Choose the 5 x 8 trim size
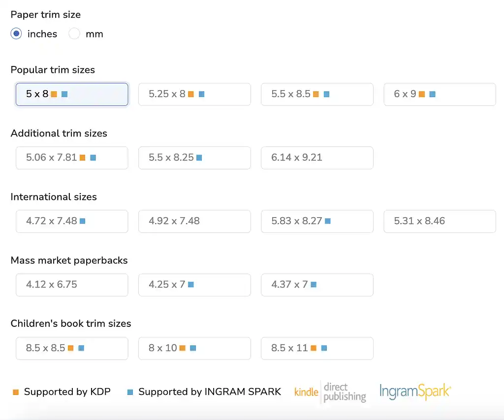Viewport: 504px width, 420px height. pyautogui.click(x=72, y=94)
